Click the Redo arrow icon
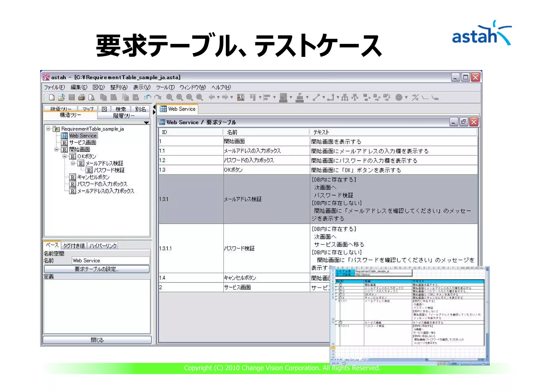 [x=158, y=97]
